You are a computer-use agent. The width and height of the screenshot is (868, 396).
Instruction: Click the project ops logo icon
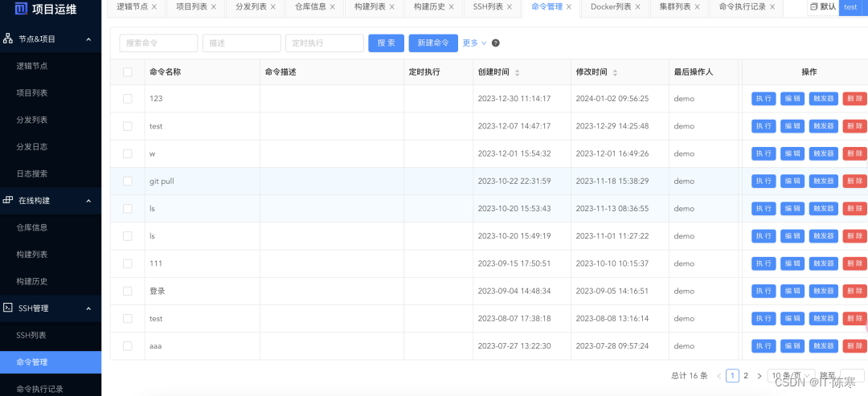click(21, 8)
